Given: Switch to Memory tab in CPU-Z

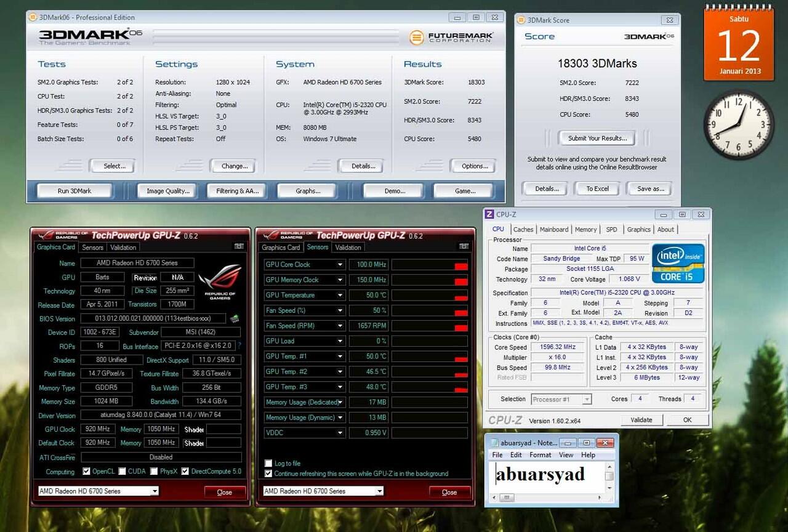Looking at the screenshot, I should [585, 230].
